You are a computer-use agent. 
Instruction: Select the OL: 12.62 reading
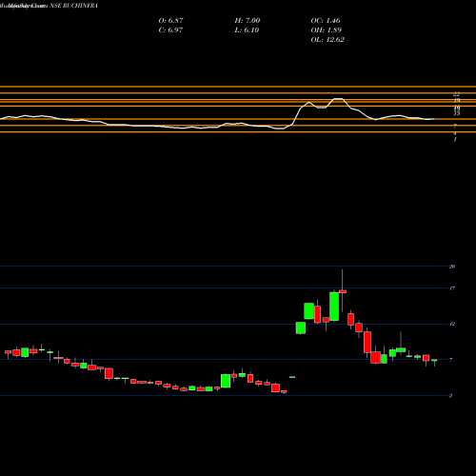tap(327, 40)
